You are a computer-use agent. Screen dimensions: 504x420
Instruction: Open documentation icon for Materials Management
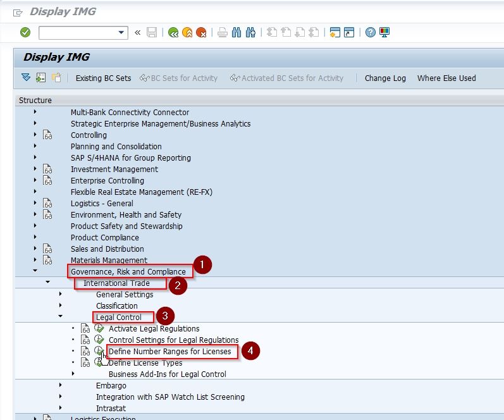tap(47, 260)
